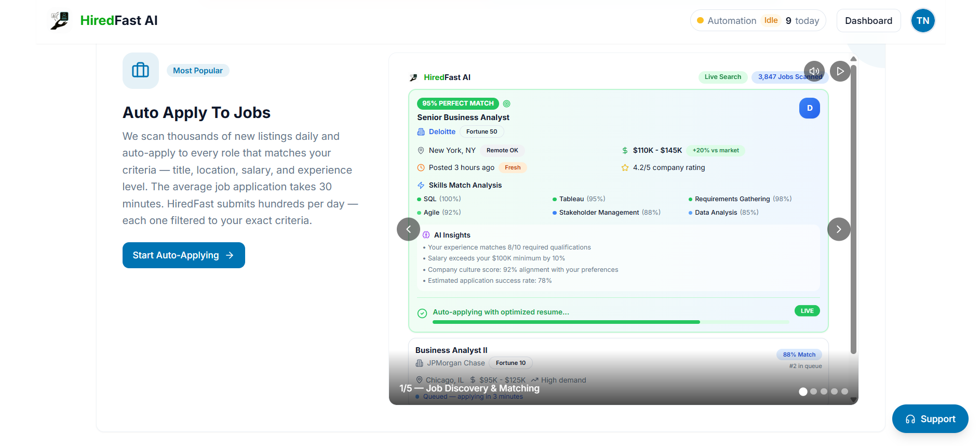Click the target icon beside 95% PERFECT MATCH
The height and width of the screenshot is (446, 980).
(x=506, y=103)
